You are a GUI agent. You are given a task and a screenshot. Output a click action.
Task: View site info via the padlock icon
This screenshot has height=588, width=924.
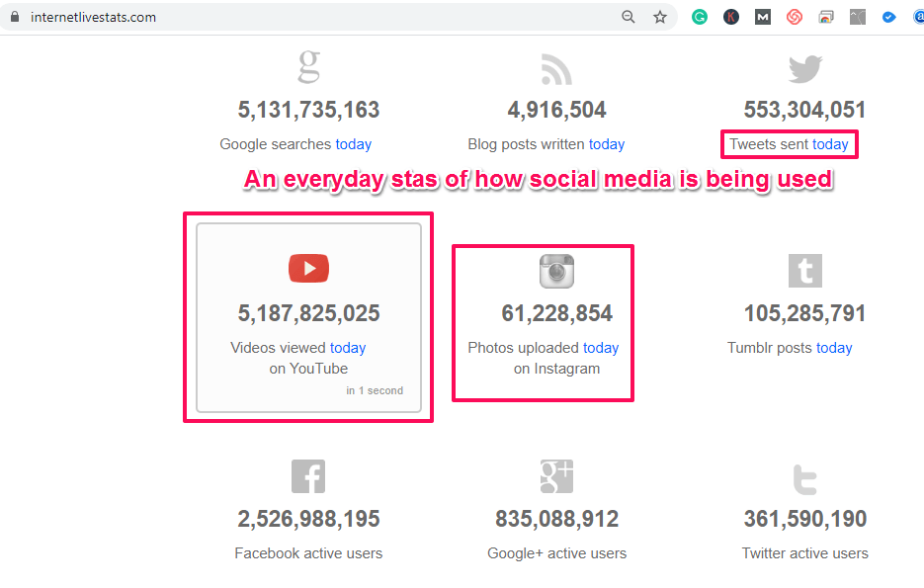(15, 17)
